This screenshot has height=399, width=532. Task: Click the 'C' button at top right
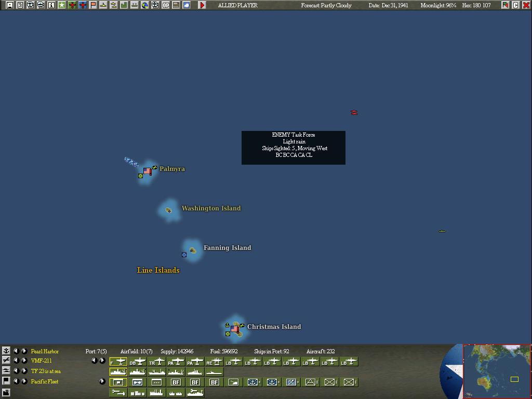[x=516, y=5]
